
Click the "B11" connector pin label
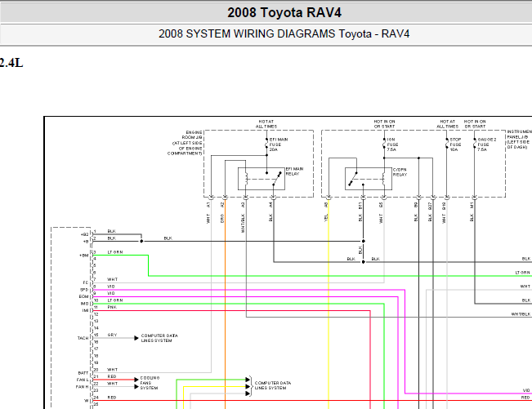pyautogui.click(x=360, y=206)
